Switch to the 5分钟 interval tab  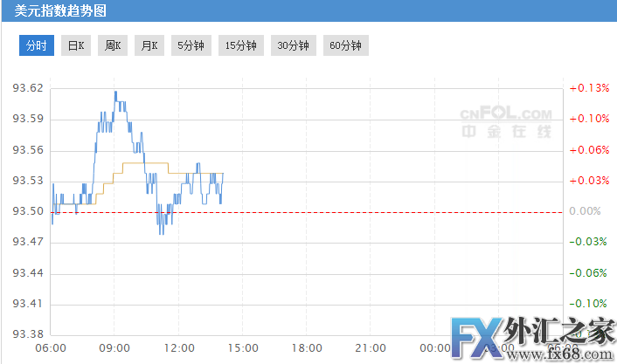tap(190, 45)
